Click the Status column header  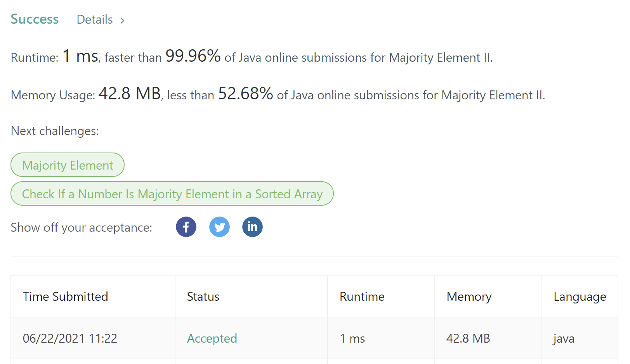point(203,296)
